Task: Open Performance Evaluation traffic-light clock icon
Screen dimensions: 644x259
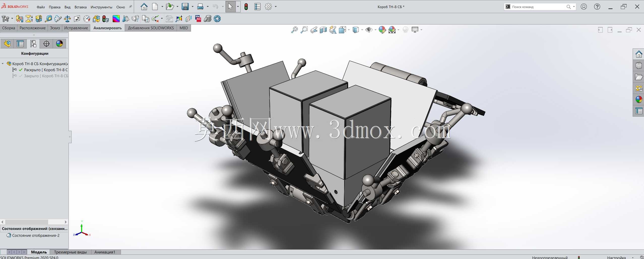Action: point(106,19)
